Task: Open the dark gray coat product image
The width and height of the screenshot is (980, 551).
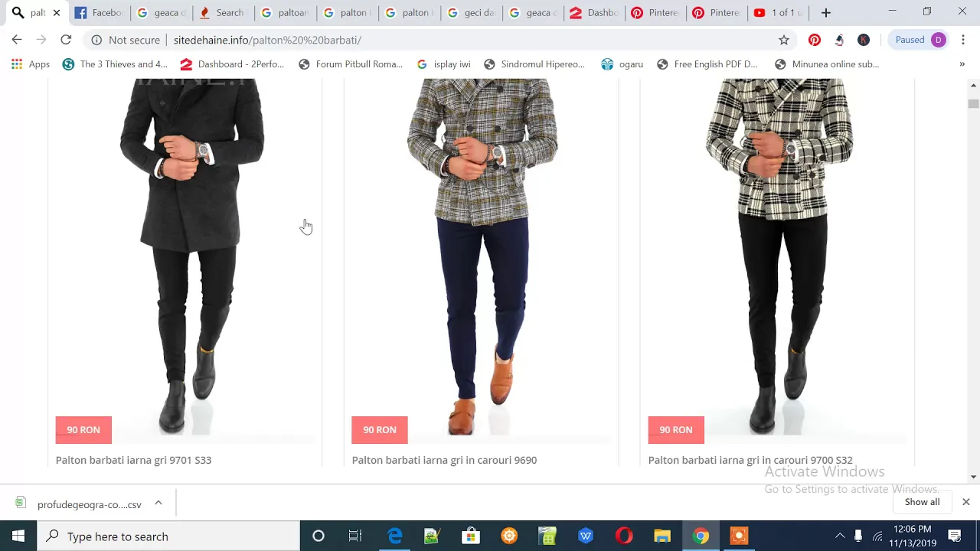Action: [185, 257]
